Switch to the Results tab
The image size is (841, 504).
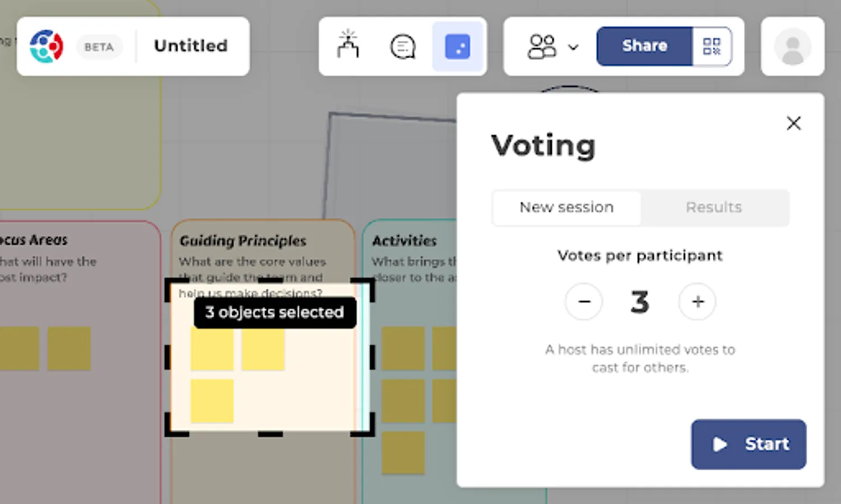[713, 208]
